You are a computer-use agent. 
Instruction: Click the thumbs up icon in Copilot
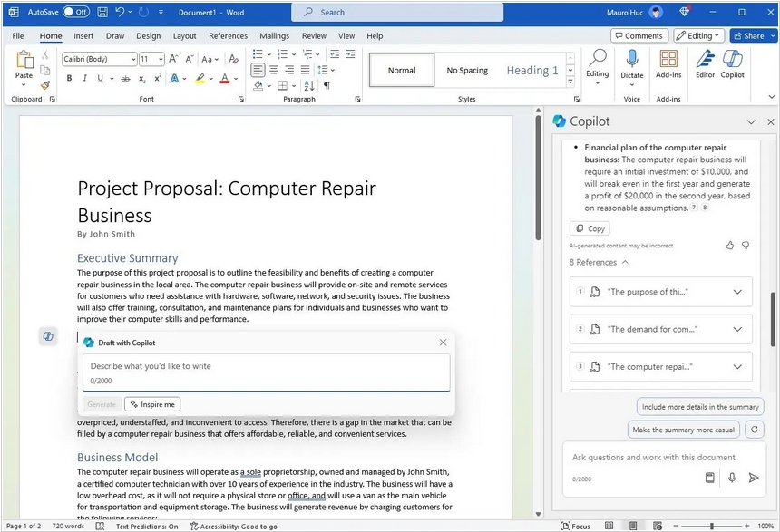click(730, 245)
